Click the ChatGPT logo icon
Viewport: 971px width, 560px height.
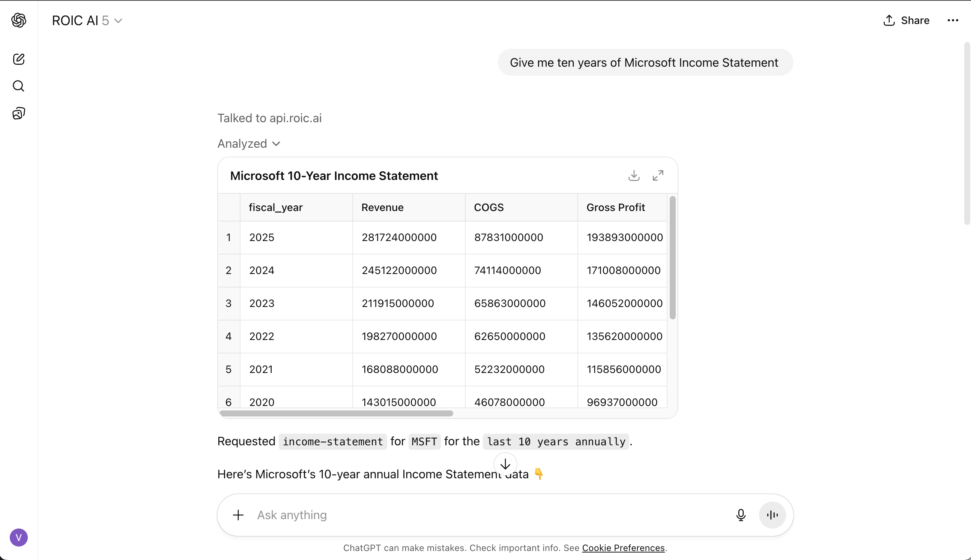(18, 20)
